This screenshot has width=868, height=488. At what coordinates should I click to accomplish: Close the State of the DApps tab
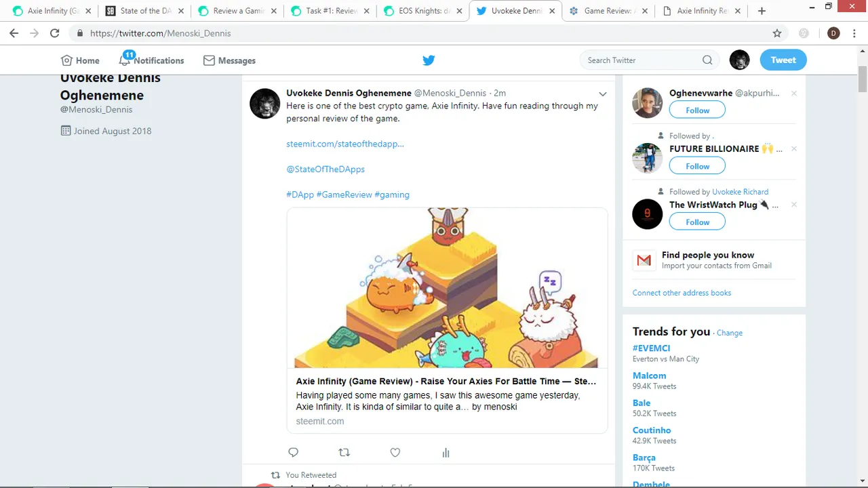coord(181,11)
